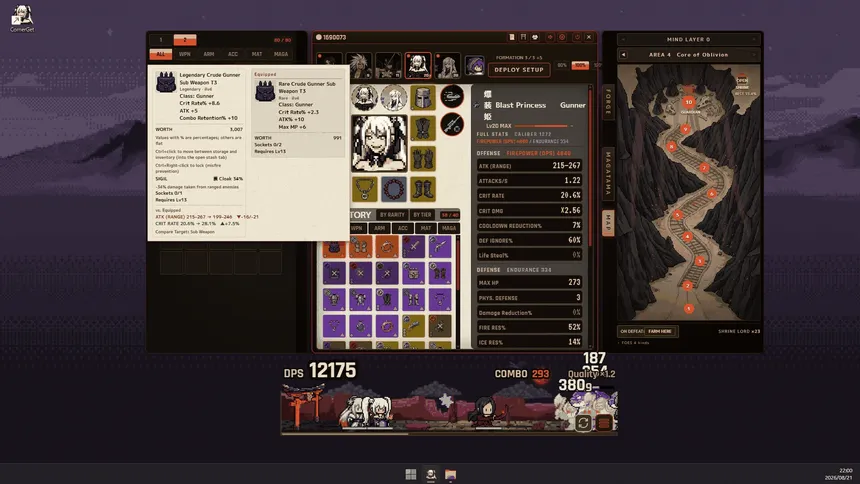Click the first circular skin portrait
This screenshot has height=484, width=860.
click(364, 98)
